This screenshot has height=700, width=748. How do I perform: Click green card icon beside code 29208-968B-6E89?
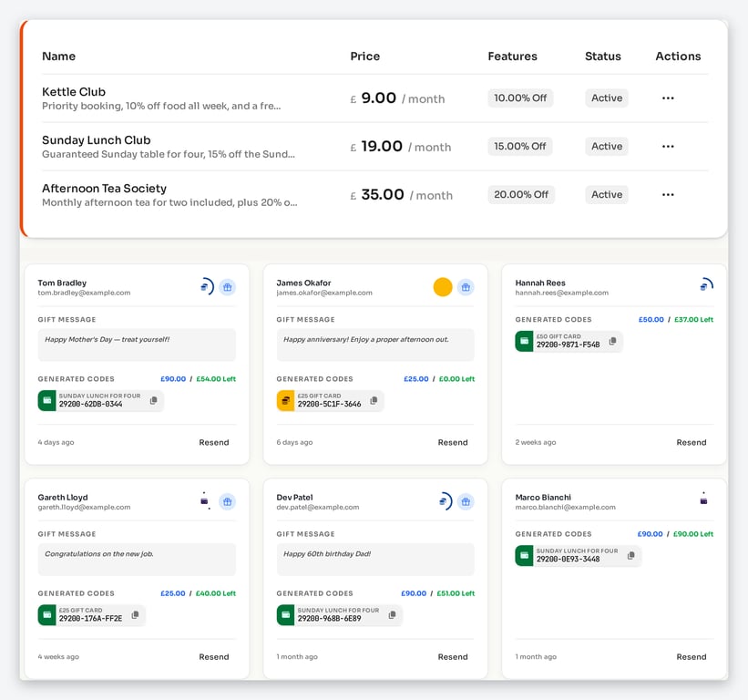coord(285,614)
